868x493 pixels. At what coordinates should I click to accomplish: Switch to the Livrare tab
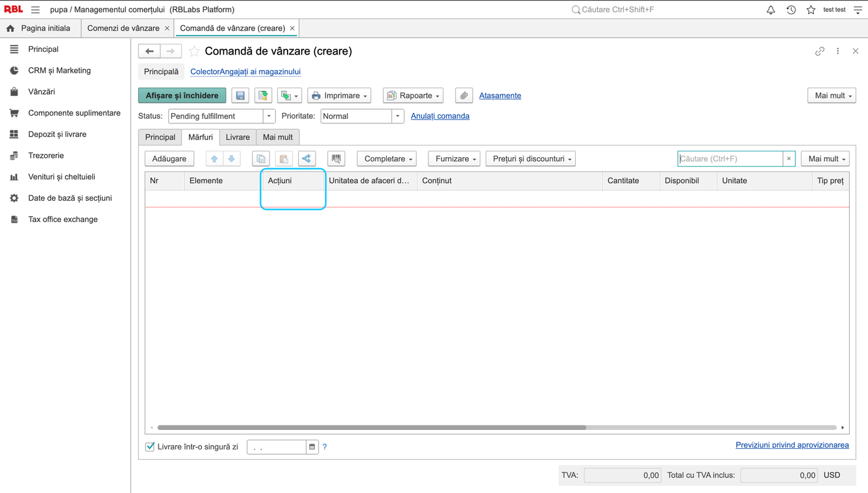click(238, 137)
